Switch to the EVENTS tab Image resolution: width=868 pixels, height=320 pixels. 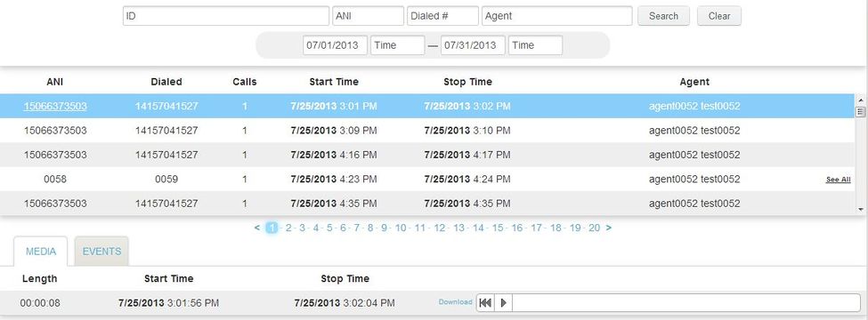(101, 252)
